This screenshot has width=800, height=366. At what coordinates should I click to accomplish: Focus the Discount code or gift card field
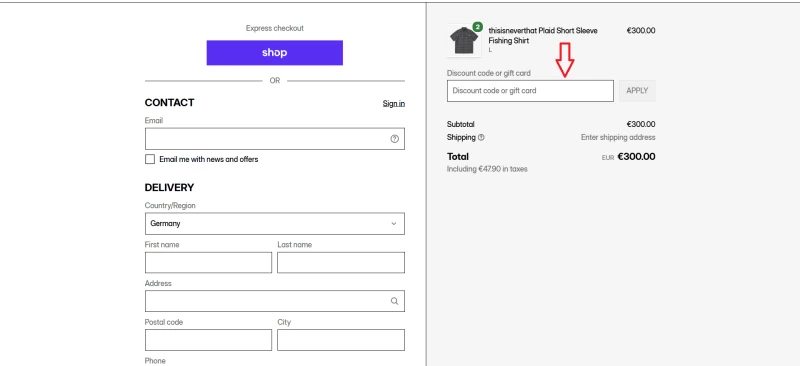click(x=530, y=91)
